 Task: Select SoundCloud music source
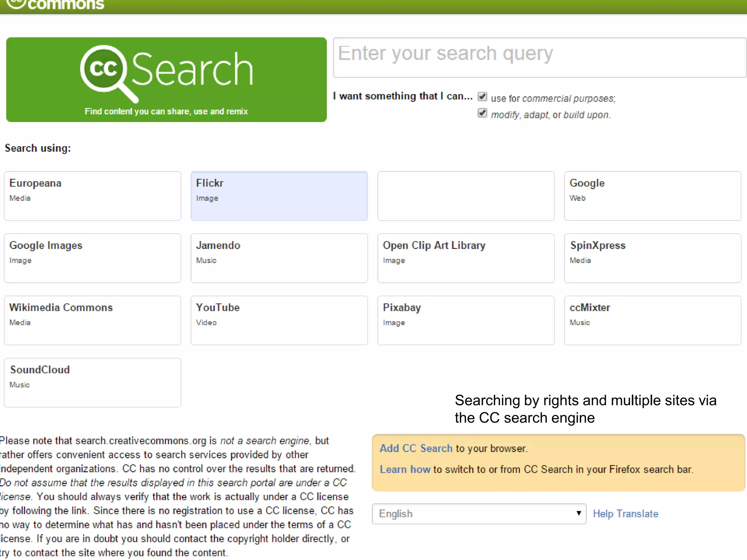point(92,382)
